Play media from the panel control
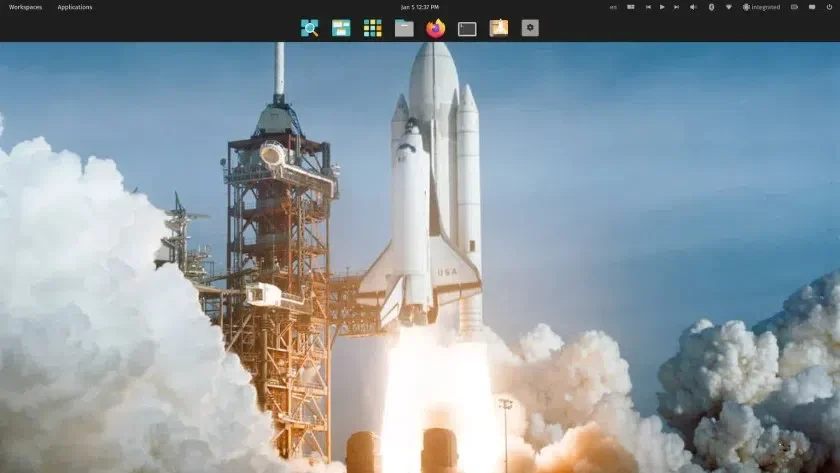Image resolution: width=840 pixels, height=473 pixels. tap(662, 7)
